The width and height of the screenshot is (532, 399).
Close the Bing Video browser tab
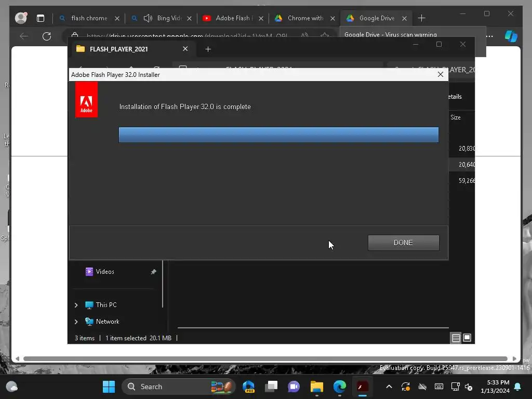(x=189, y=18)
